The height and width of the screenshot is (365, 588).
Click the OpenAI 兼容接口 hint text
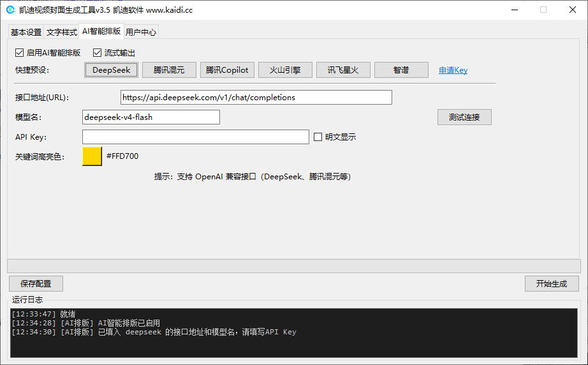253,177
